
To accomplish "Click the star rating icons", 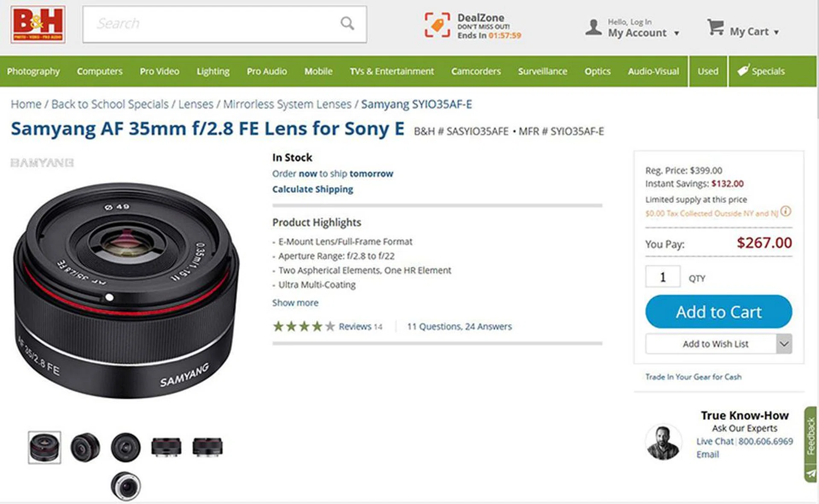I will 304,327.
